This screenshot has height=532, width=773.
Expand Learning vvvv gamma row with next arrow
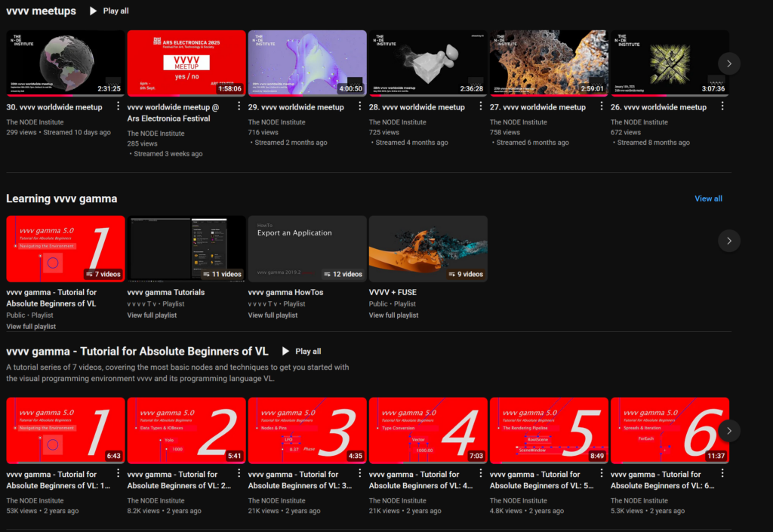728,241
